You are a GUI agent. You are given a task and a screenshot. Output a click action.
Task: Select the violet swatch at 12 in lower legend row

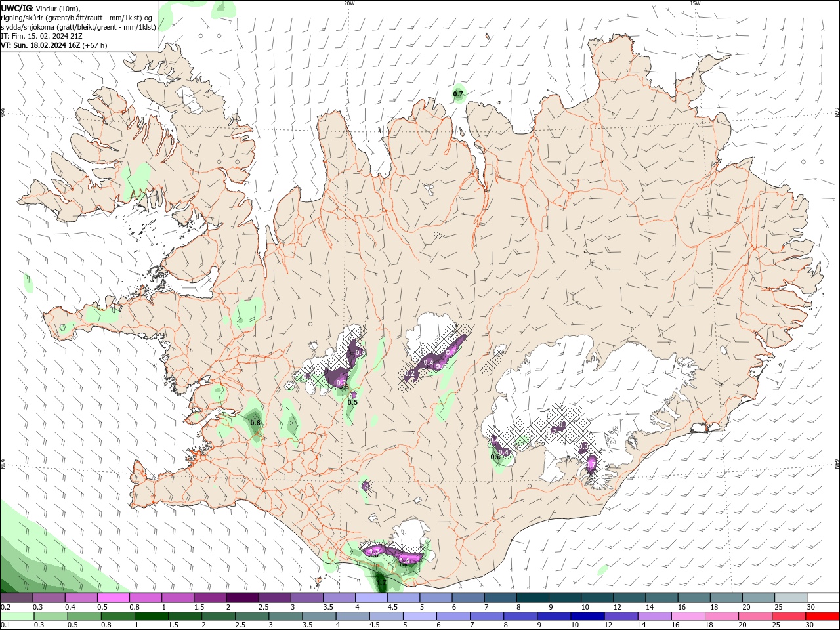pos(621,616)
